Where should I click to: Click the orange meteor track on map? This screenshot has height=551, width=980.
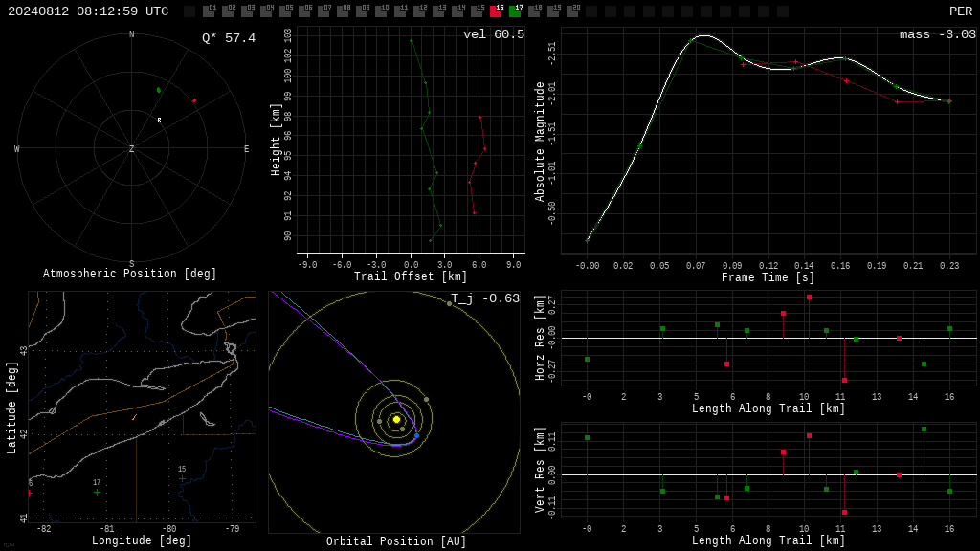134,417
